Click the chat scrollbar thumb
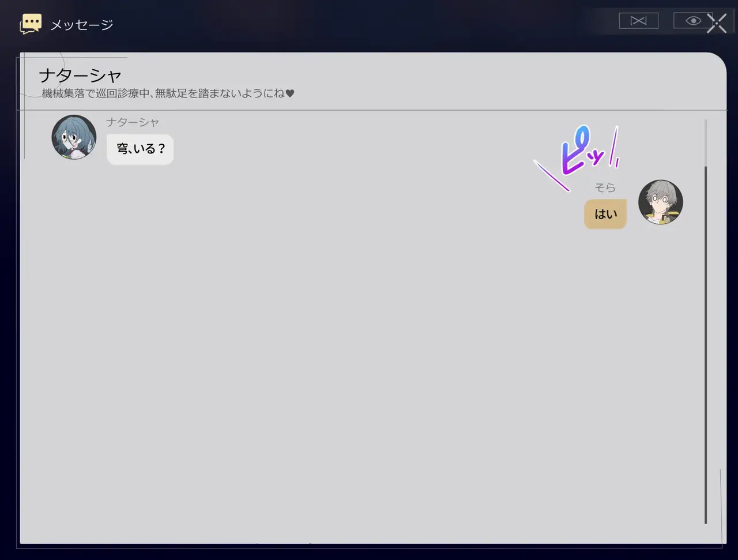This screenshot has width=738, height=560. click(x=706, y=345)
